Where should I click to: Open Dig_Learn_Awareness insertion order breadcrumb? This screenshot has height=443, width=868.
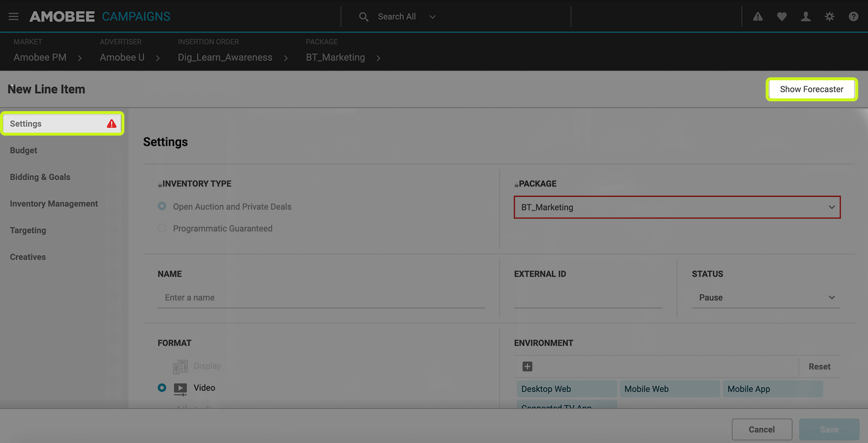(225, 57)
